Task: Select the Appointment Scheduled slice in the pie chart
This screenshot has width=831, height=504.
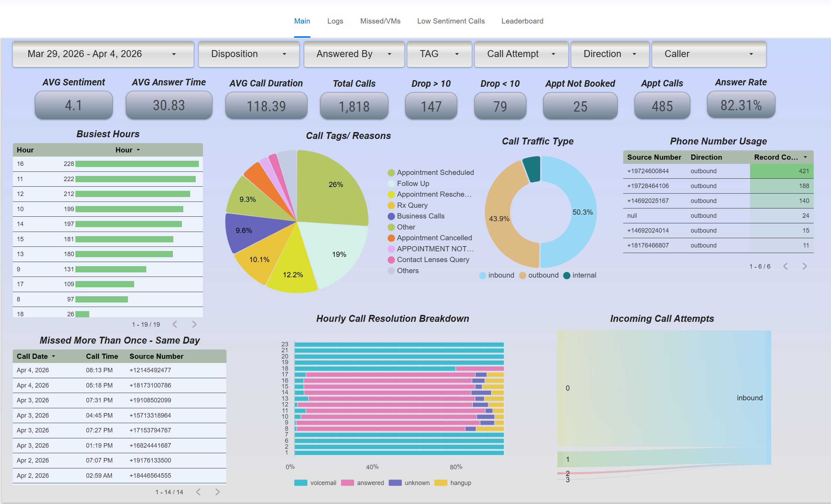Action: click(335, 185)
